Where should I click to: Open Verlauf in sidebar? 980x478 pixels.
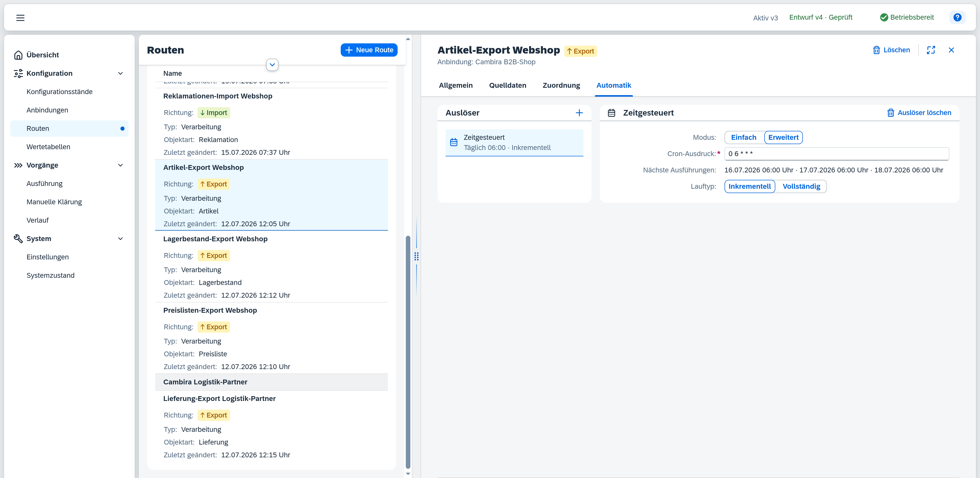pos(69,221)
